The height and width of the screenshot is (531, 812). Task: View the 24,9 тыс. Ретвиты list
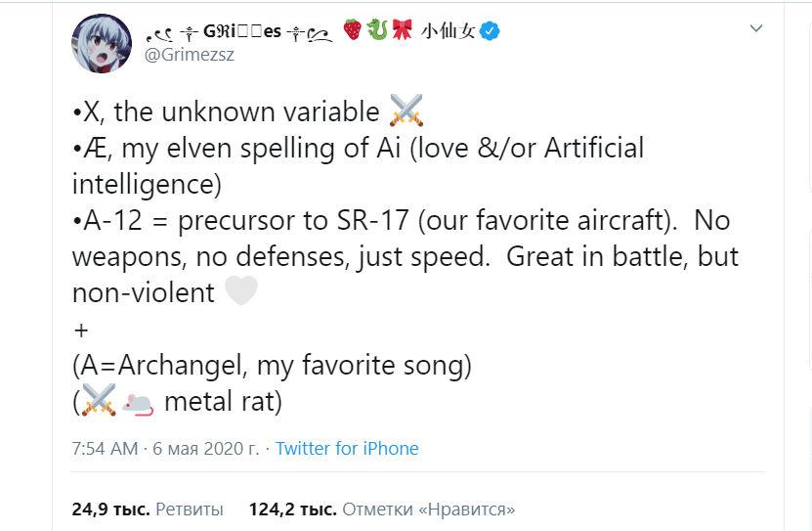pos(148,509)
